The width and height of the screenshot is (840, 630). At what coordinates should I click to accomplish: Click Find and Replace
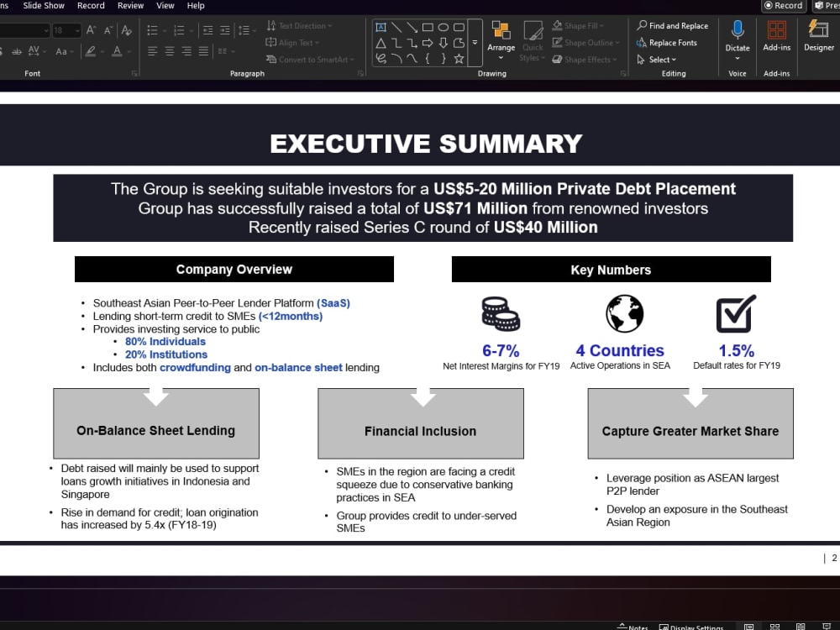[672, 26]
